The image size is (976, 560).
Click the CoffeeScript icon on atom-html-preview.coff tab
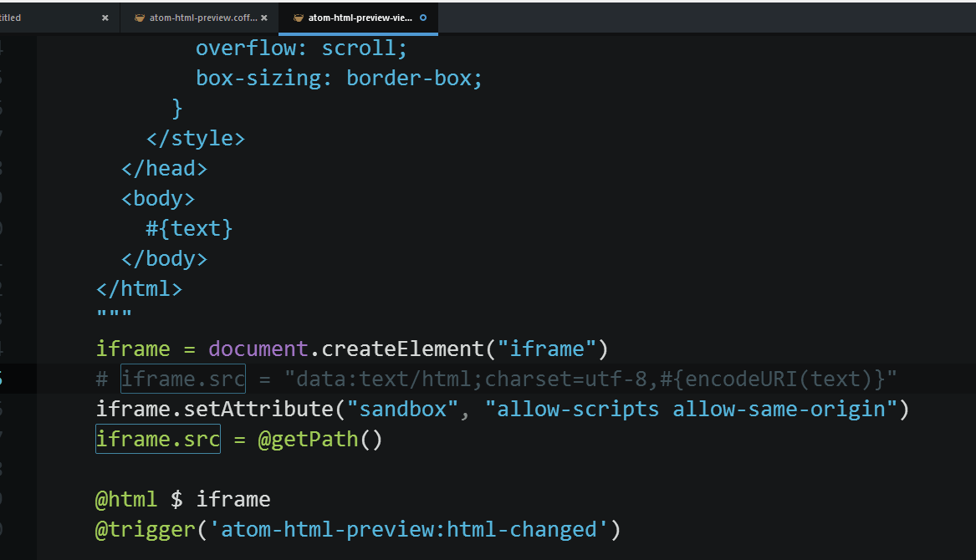click(x=140, y=17)
